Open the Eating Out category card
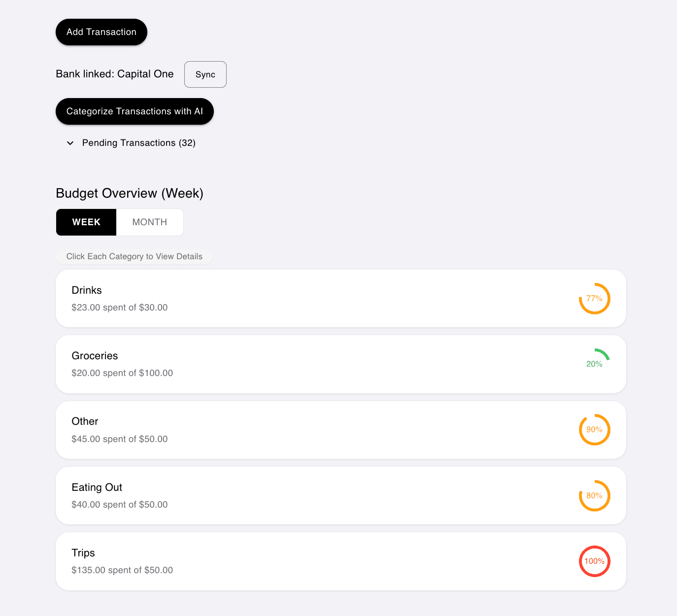This screenshot has width=677, height=616. click(341, 496)
